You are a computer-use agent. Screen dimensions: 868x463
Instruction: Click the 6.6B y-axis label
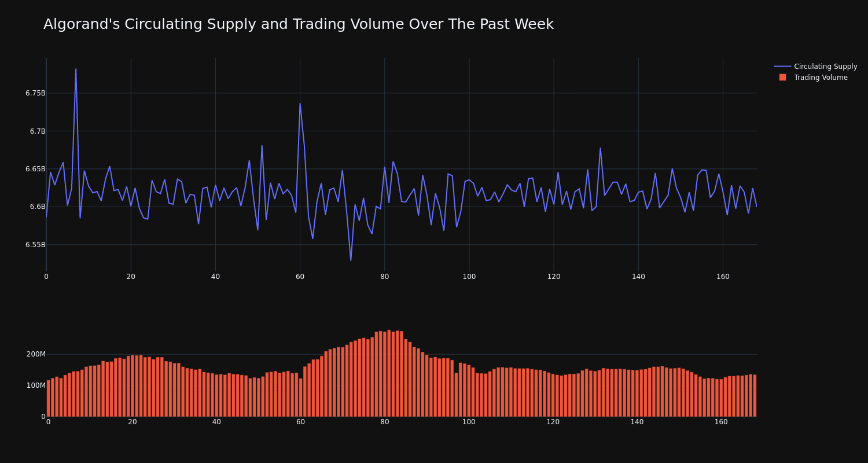(38, 207)
